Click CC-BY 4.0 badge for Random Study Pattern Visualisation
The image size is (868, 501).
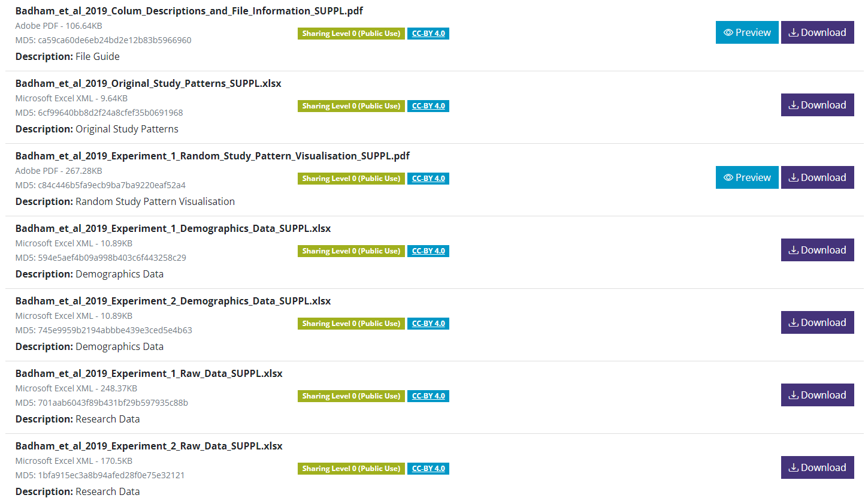click(428, 179)
